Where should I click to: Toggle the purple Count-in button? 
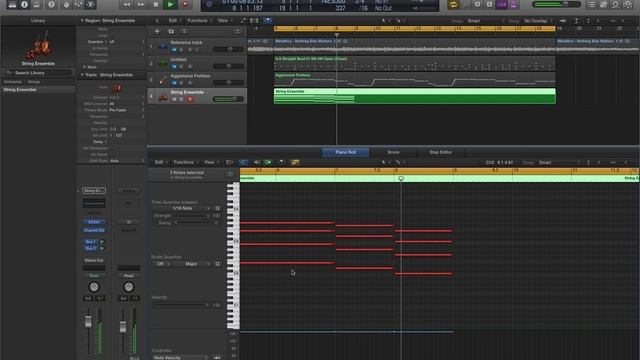pyautogui.click(x=502, y=4)
